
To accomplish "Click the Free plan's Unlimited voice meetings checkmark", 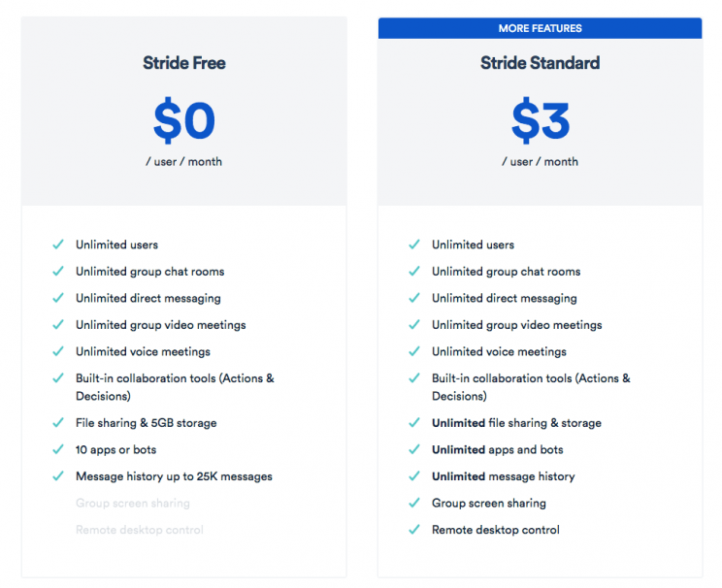I will coord(58,351).
